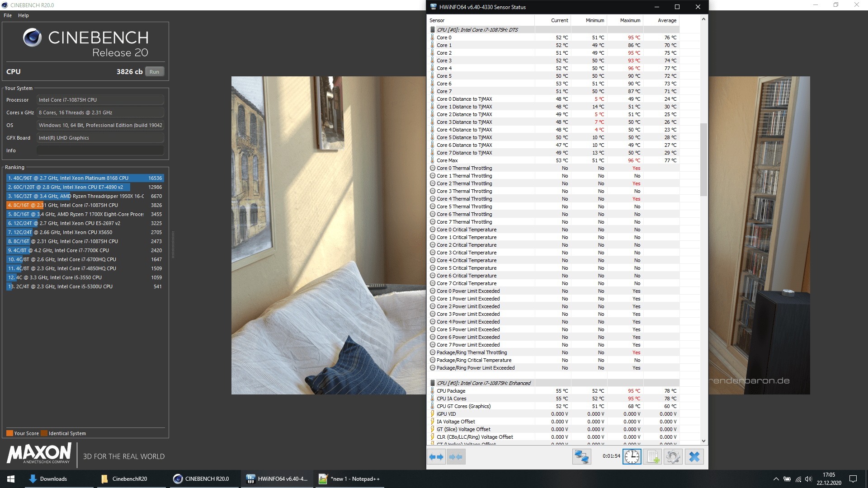868x488 pixels.
Task: Click the expand columns arrows icon in HWiNFO
Action: [x=436, y=457]
